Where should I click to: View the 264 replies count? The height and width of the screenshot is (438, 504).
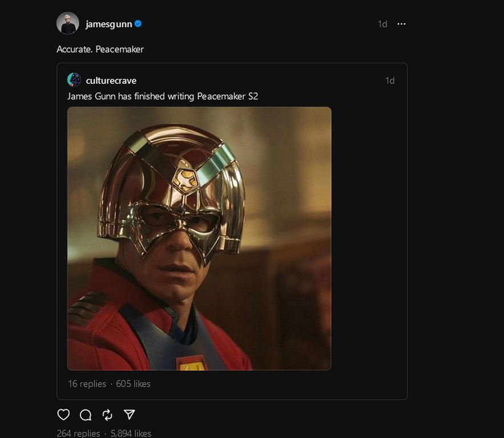tap(78, 433)
